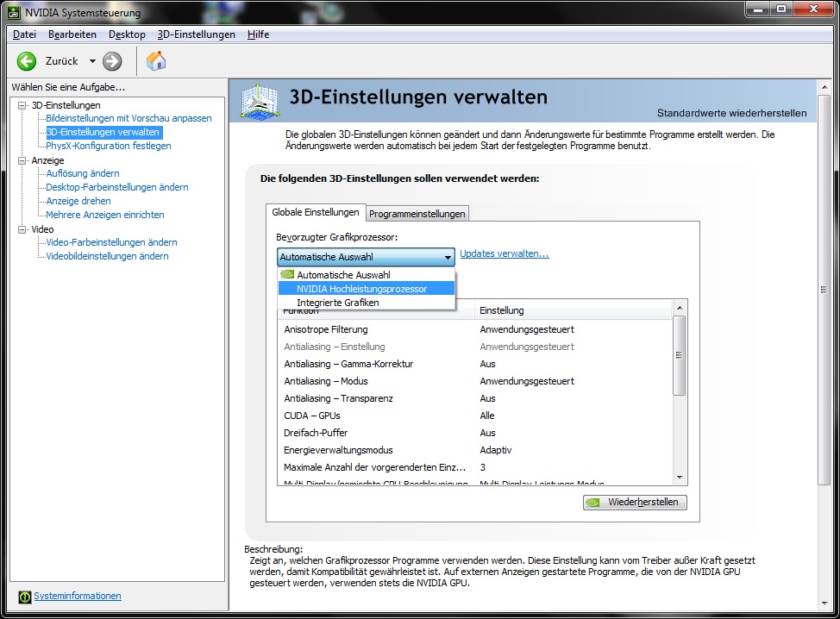The image size is (840, 619).
Task: Open Mehrere Anzeigen einrichten
Action: (x=105, y=215)
